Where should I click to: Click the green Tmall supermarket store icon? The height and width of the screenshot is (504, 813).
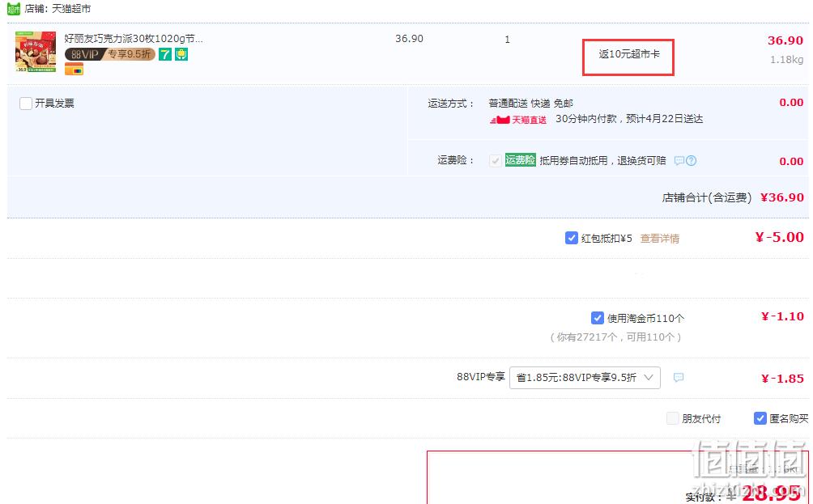pyautogui.click(x=14, y=9)
